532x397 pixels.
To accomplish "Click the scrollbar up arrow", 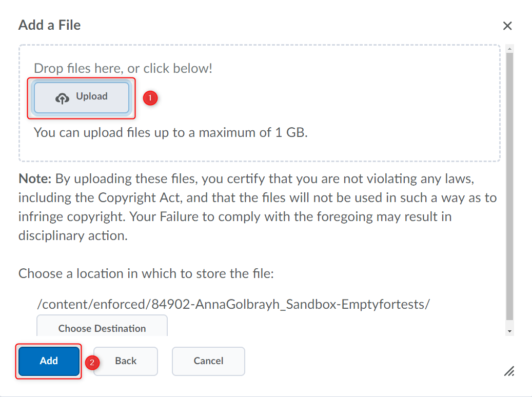I will tap(509, 49).
